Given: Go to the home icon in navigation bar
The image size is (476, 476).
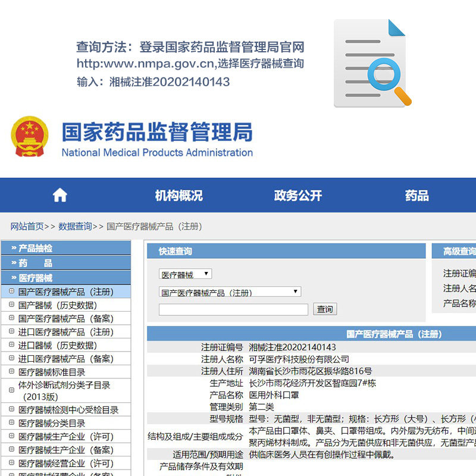Looking at the screenshot, I should pos(60,195).
